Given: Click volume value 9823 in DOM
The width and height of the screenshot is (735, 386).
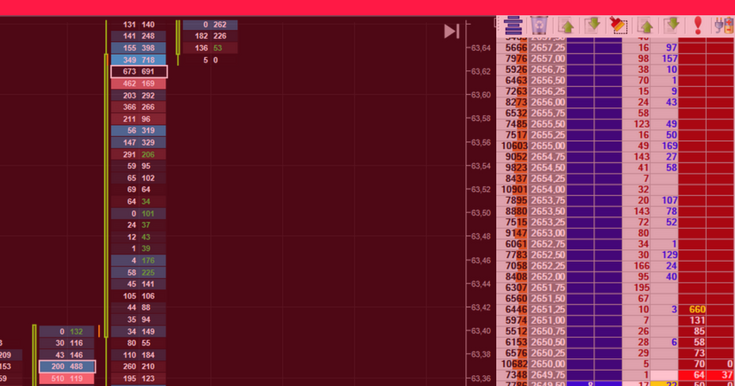Looking at the screenshot, I should 516,168.
